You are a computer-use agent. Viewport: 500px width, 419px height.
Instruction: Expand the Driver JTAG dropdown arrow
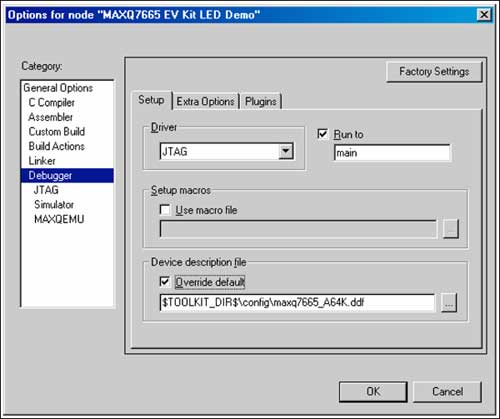coord(286,151)
